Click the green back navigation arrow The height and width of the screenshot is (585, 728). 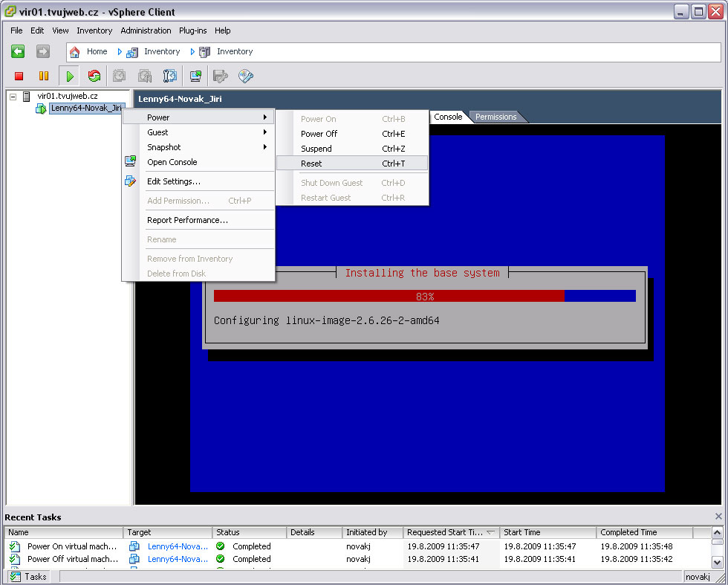(19, 51)
